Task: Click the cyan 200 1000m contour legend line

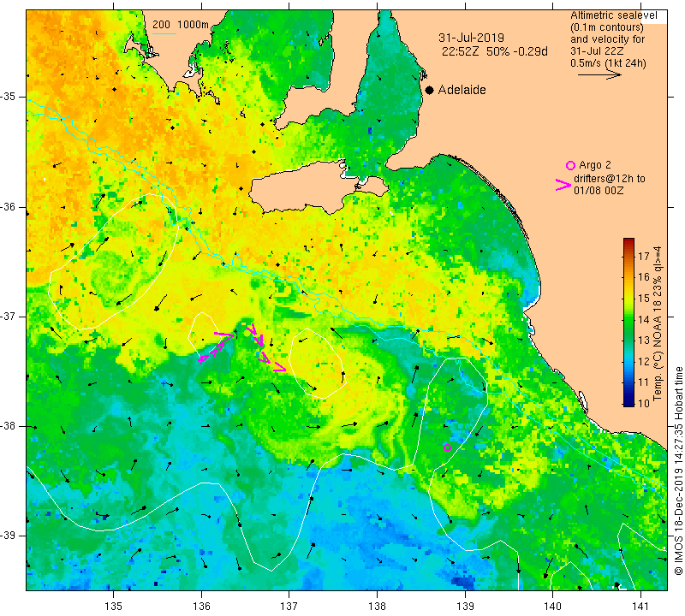Action: [x=164, y=33]
